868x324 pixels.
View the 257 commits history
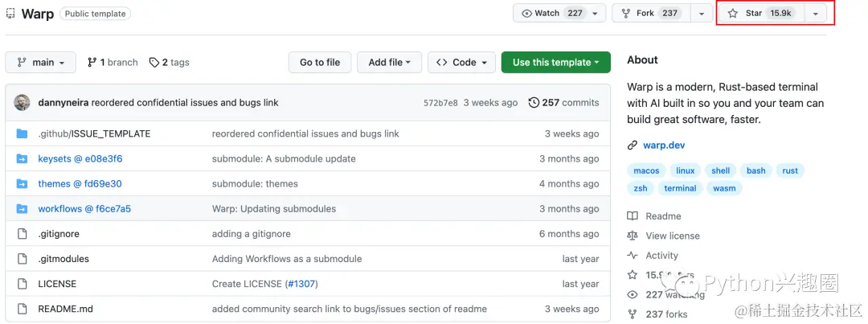click(x=563, y=102)
